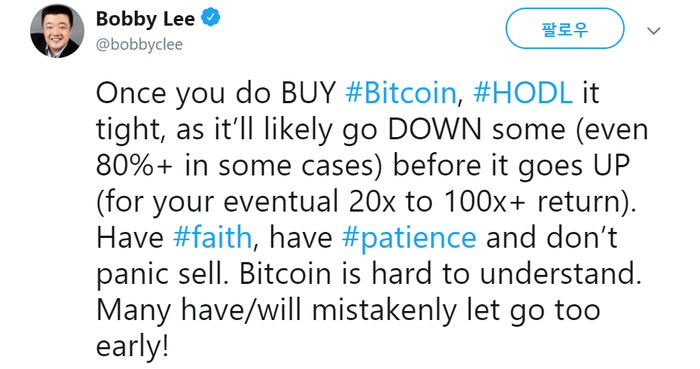This screenshot has height=369, width=700.
Task: Click the text '80%+' in the tweet
Action: tap(134, 166)
